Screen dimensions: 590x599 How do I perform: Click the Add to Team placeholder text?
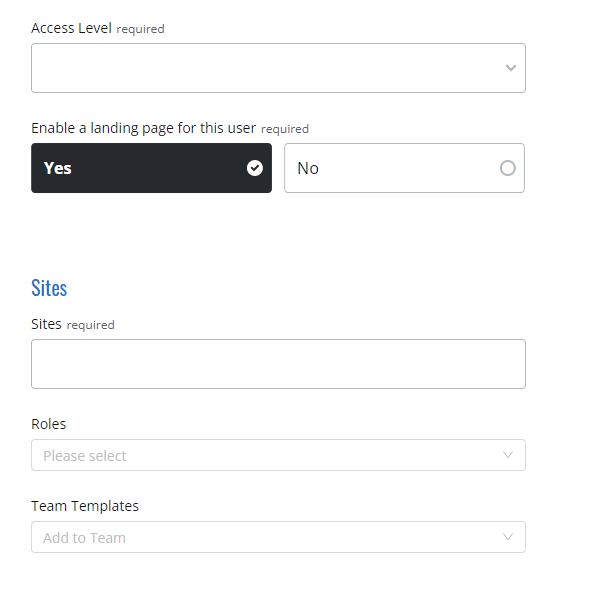click(84, 538)
